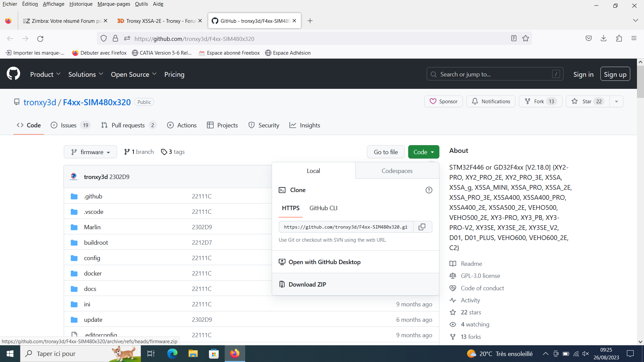This screenshot has height=362, width=644.
Task: Expand the Solutions navigation menu
Action: [x=86, y=74]
